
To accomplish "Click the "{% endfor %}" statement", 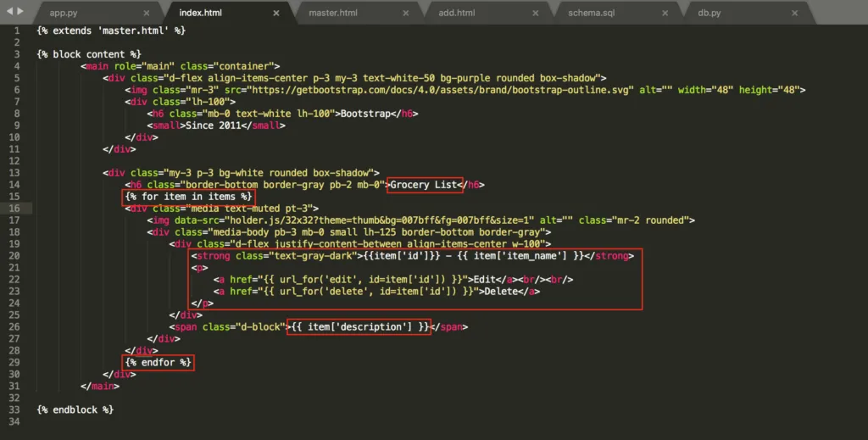I will pyautogui.click(x=158, y=362).
